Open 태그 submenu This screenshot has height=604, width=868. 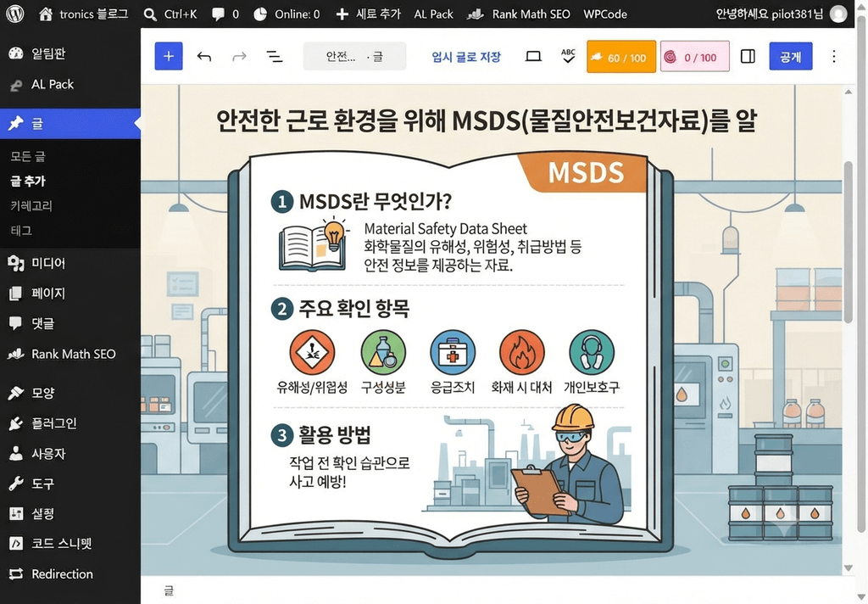(x=21, y=231)
